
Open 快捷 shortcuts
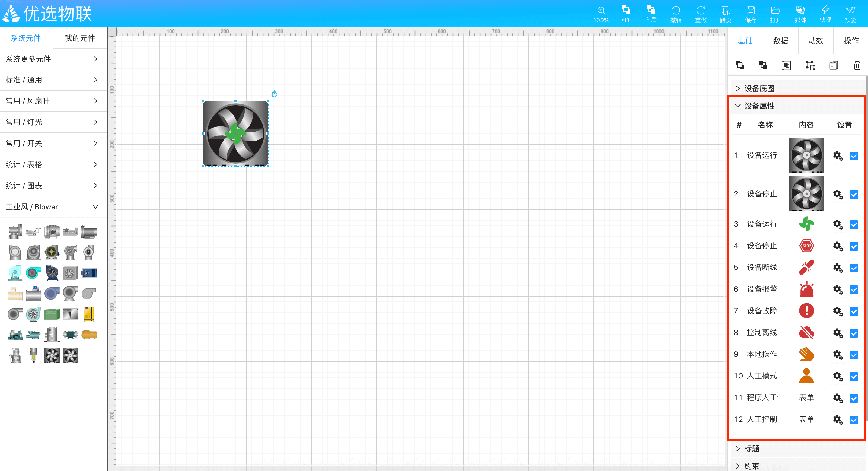point(825,14)
